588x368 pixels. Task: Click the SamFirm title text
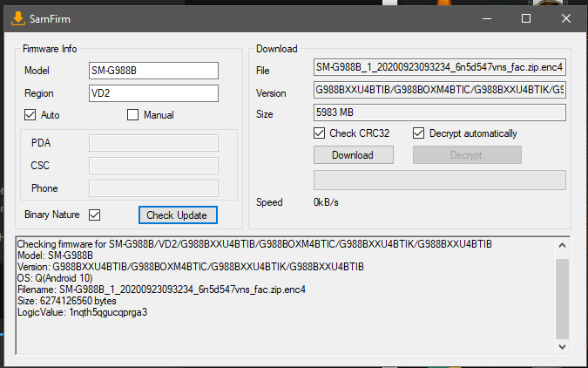click(50, 19)
